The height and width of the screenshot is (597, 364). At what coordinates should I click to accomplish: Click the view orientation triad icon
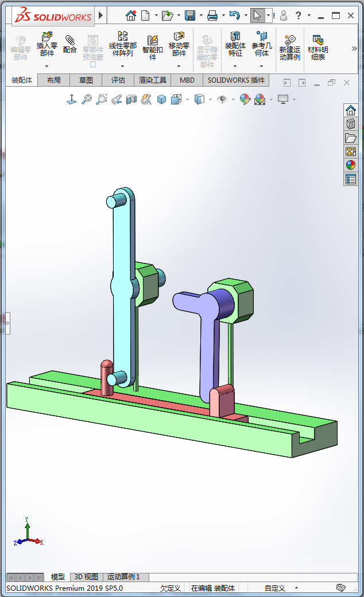point(72,99)
